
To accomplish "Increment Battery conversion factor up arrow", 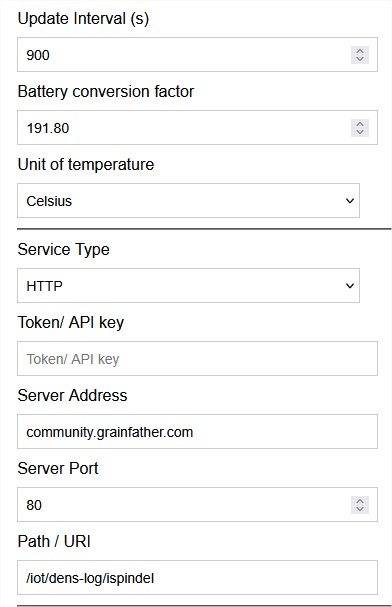I will click(360, 124).
